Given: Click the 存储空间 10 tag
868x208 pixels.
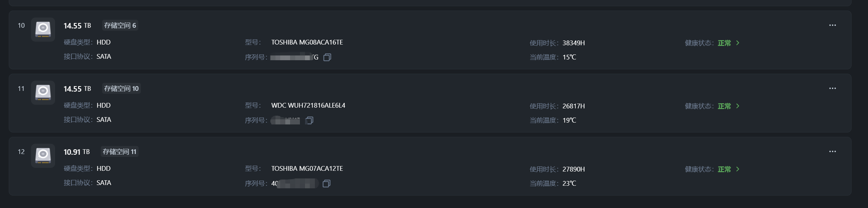Looking at the screenshot, I should 121,89.
